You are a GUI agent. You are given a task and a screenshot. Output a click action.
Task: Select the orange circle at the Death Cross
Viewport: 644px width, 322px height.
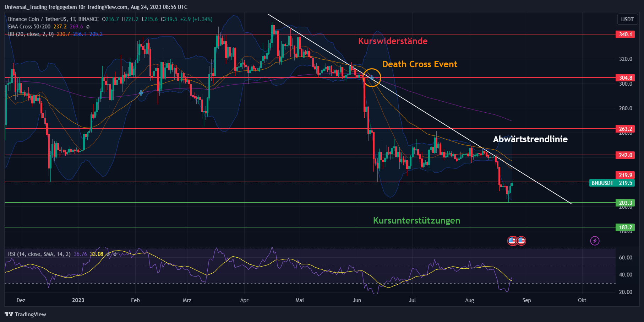[372, 77]
